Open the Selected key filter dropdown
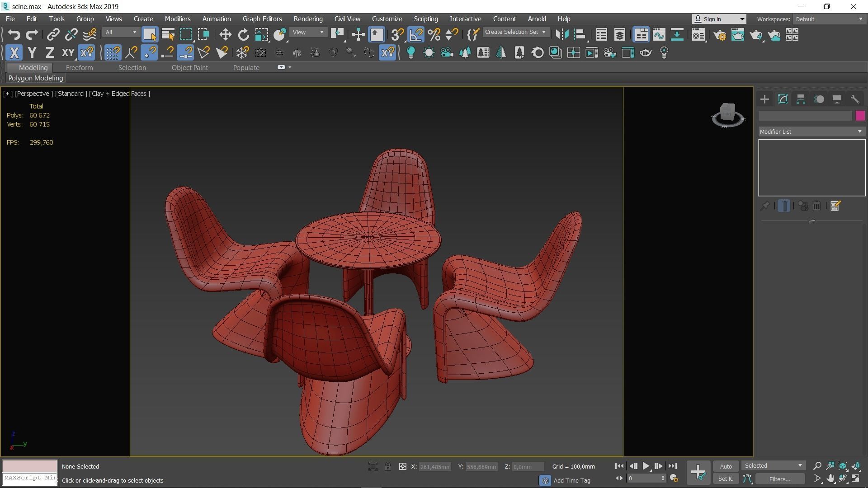This screenshot has height=488, width=868. [x=774, y=466]
